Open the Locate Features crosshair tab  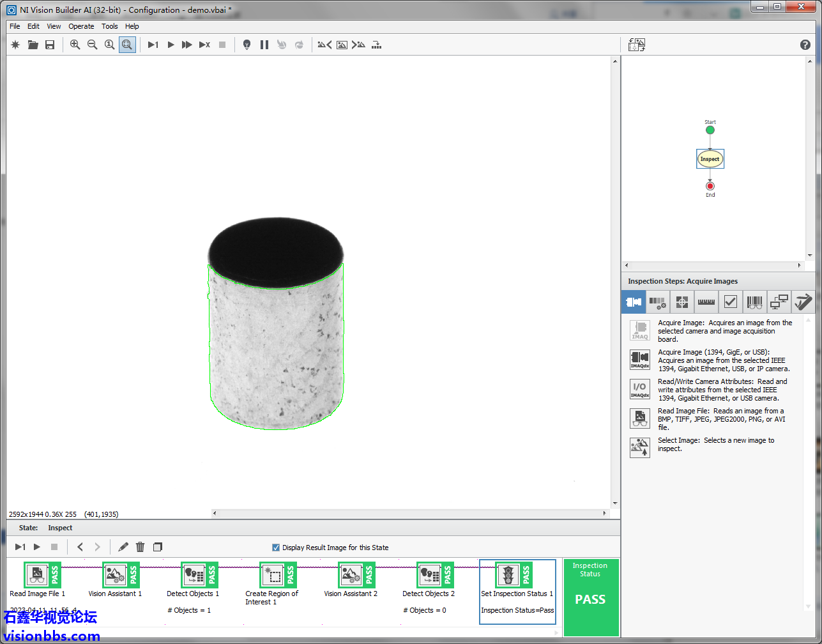681,302
